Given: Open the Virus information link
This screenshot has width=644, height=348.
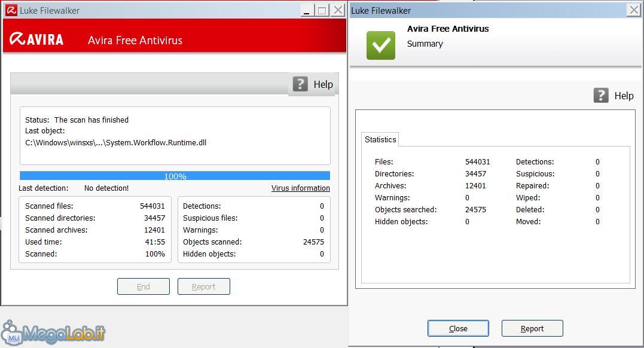Looking at the screenshot, I should pos(300,188).
